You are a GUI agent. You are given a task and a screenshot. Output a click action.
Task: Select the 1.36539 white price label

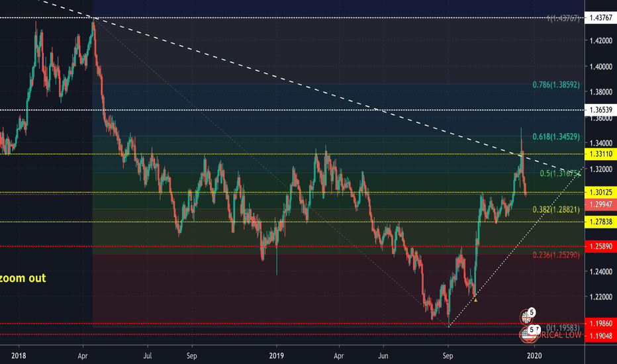pos(601,109)
